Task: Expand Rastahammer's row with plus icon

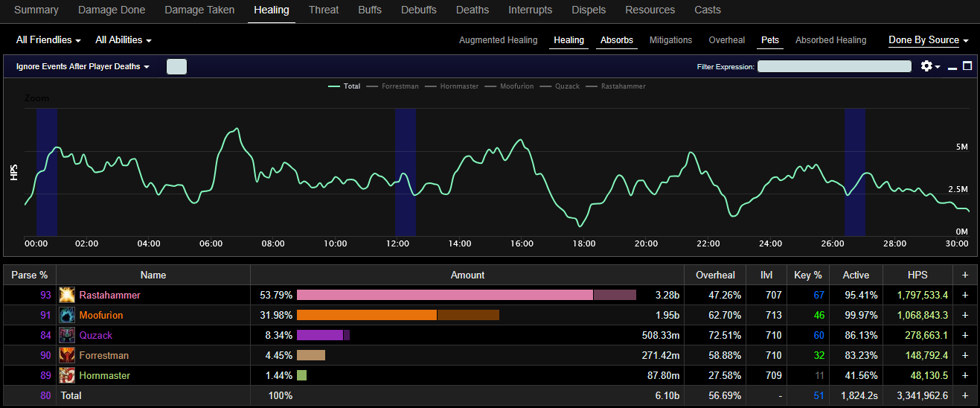Action: tap(965, 295)
